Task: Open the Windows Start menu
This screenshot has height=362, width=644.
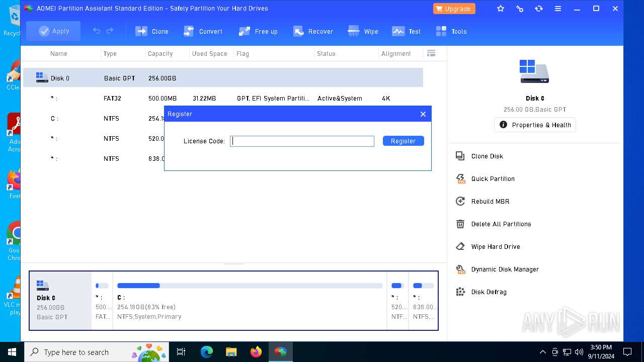Action: pyautogui.click(x=12, y=352)
